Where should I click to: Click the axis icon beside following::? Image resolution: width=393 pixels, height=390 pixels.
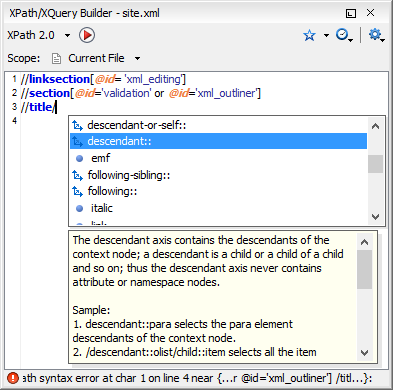[x=77, y=192]
